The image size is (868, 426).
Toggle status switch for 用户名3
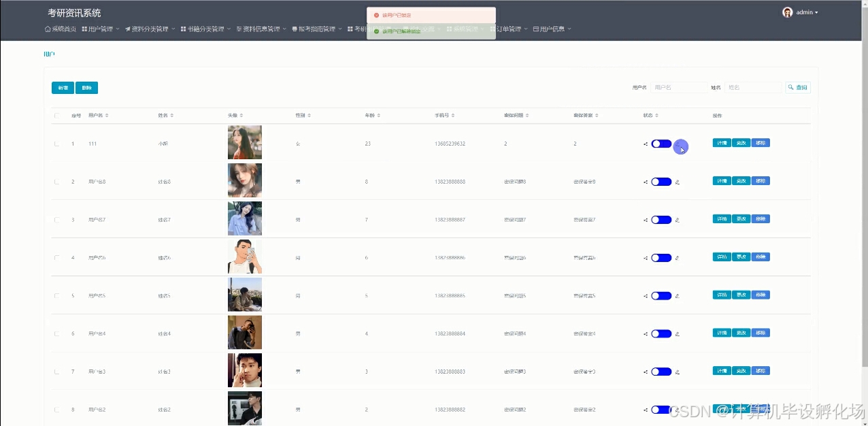tap(661, 372)
